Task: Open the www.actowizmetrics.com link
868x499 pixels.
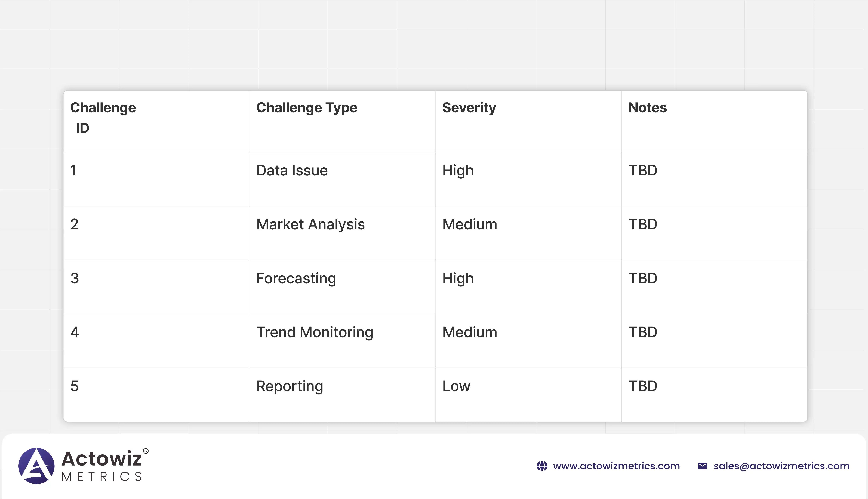Action: click(x=616, y=466)
